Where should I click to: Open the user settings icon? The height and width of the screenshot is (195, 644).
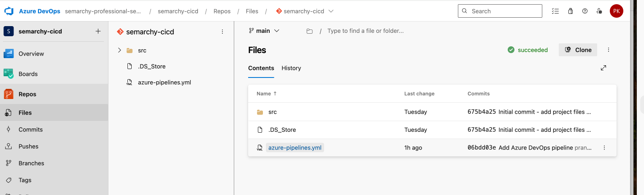click(599, 11)
